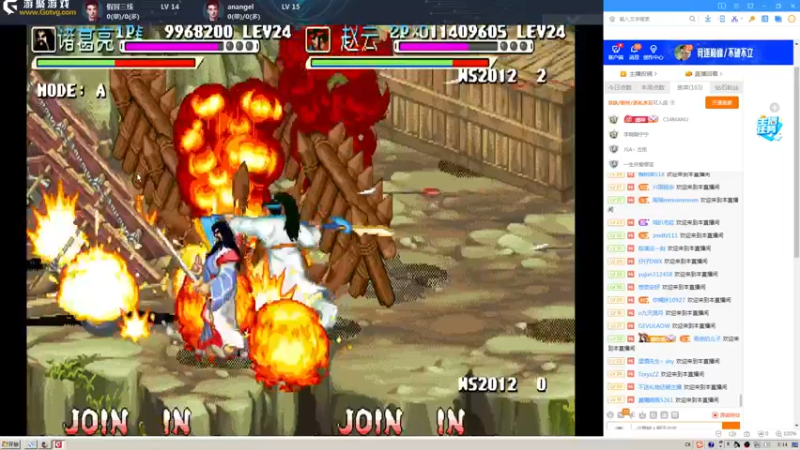800x450 pixels.
Task: Click the mobile page icon beside download
Action: pyautogui.click(x=721, y=19)
